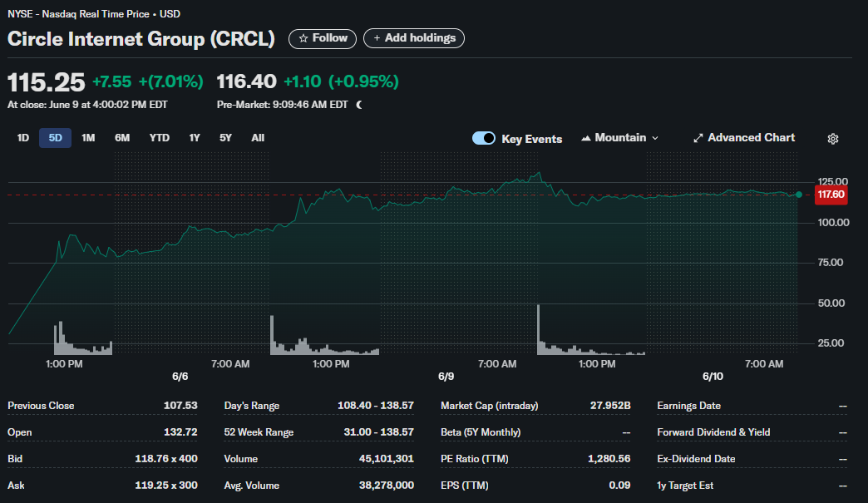Click the Beta (5Y Monthly) label

click(x=481, y=432)
